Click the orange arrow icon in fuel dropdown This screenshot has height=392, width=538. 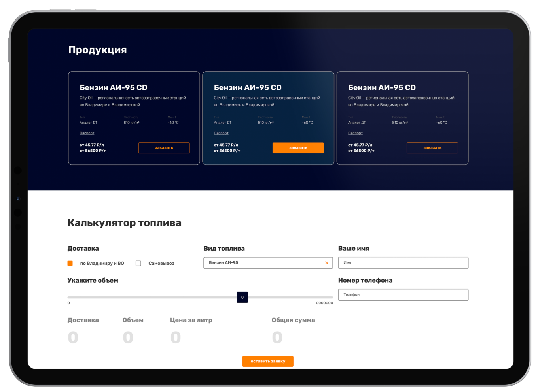(326, 263)
